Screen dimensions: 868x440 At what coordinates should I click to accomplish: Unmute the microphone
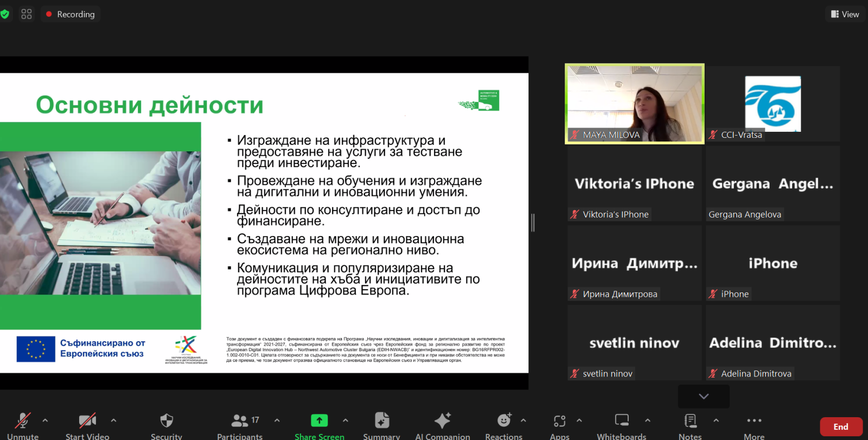click(23, 421)
